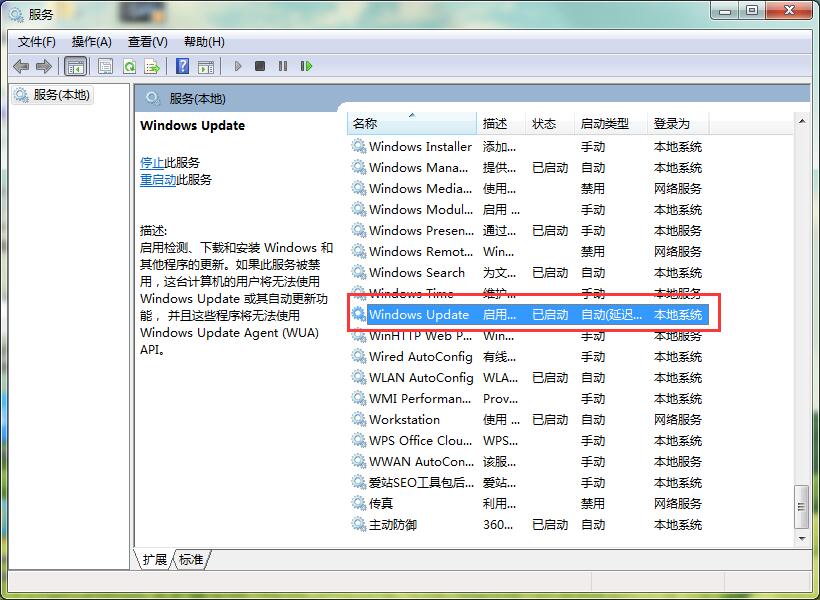Open the 操作(A) menu

click(x=92, y=42)
